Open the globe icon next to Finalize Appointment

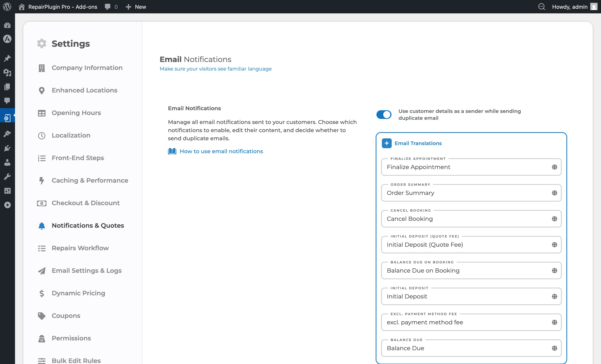[x=555, y=167]
